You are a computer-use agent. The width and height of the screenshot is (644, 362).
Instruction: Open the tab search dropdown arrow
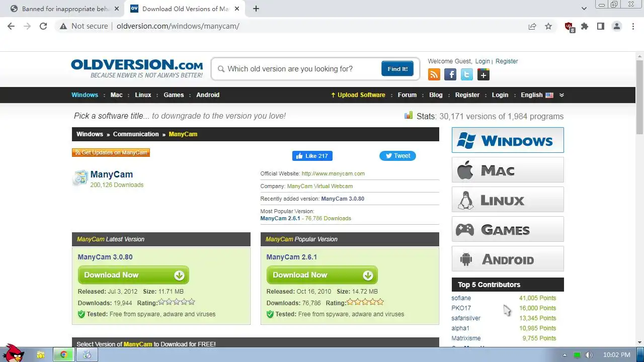point(584,9)
